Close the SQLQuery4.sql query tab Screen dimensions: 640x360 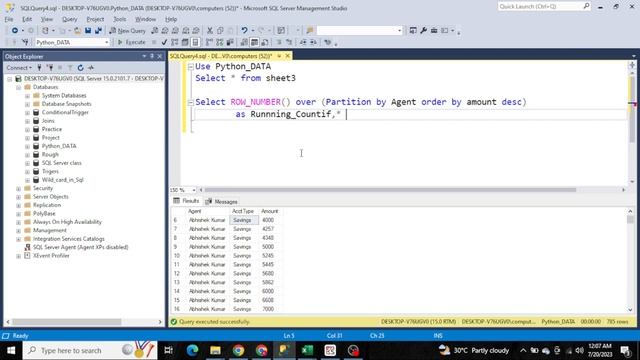pos(287,56)
